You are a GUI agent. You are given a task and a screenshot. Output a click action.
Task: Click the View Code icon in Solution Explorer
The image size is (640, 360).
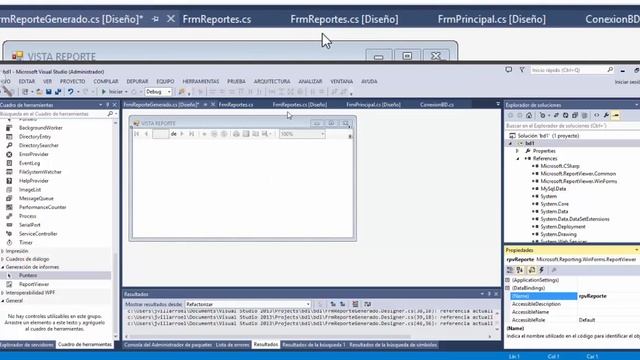(x=596, y=116)
